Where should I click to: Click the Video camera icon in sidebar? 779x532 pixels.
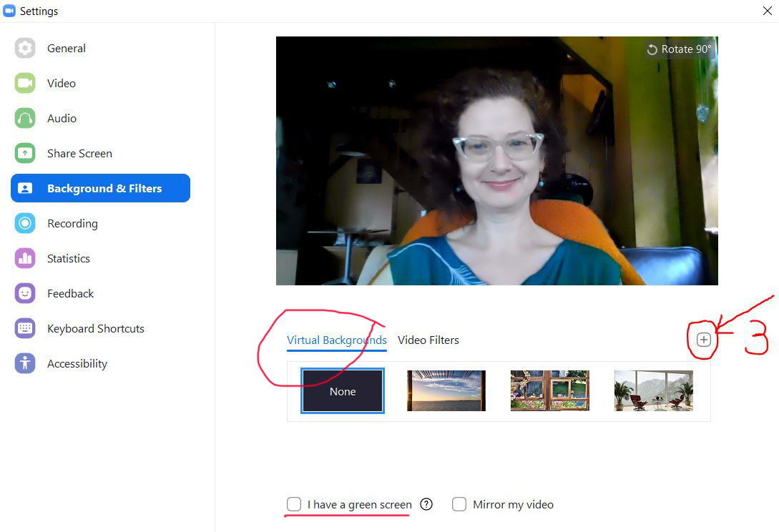click(25, 83)
